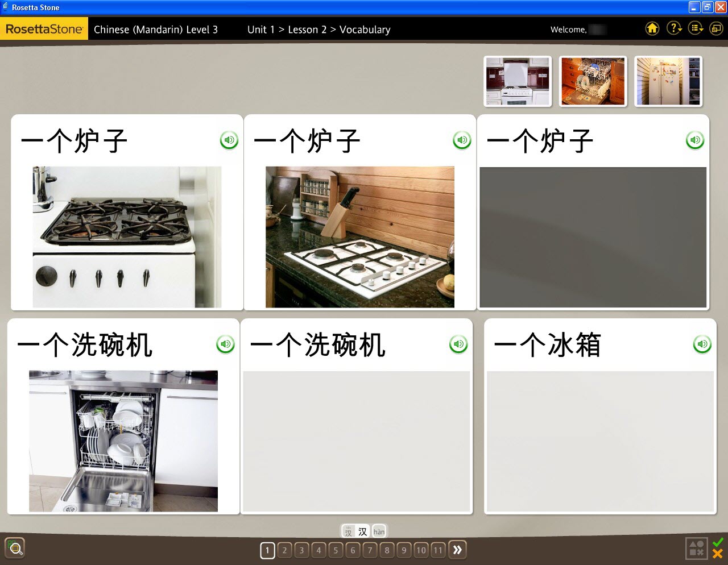Click the green checkmark score indicator
The height and width of the screenshot is (565, 728).
pos(718,542)
